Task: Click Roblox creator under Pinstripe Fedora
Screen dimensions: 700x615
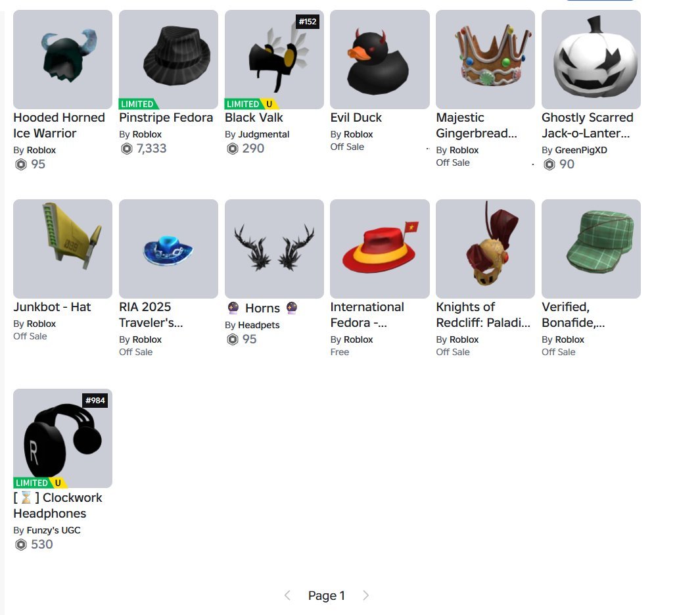Action: (x=147, y=134)
